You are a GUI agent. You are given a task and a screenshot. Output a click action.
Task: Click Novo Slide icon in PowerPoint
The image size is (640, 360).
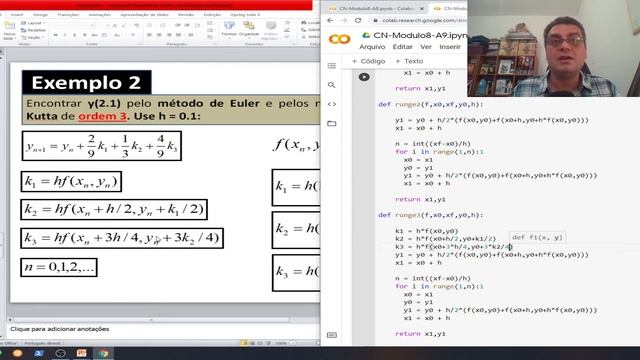9,31
